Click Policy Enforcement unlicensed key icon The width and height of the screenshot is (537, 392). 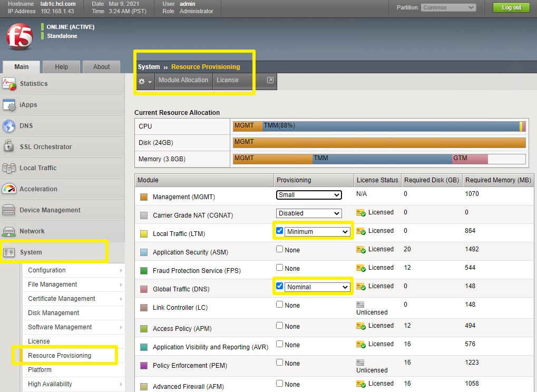coord(360,362)
